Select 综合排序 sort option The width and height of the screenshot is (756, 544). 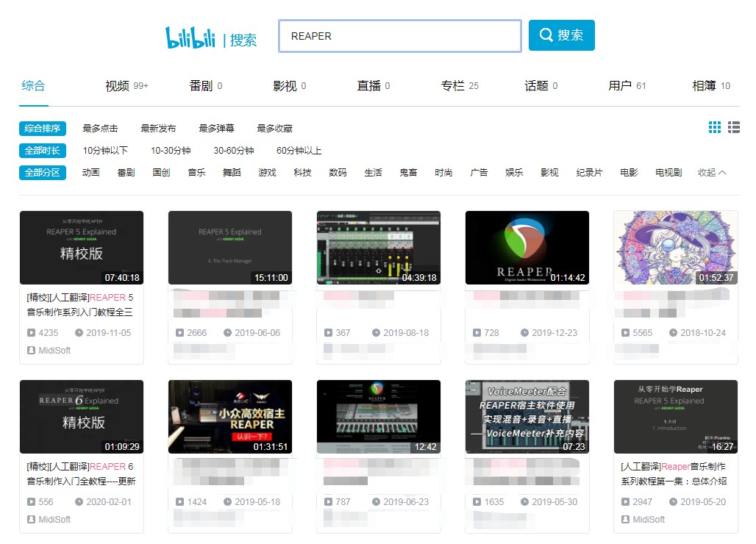click(x=43, y=129)
